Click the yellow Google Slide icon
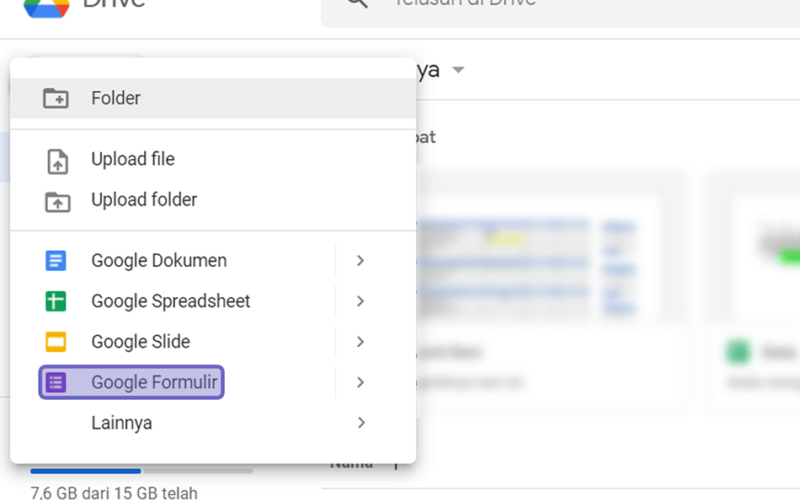This screenshot has height=500, width=800. (56, 342)
